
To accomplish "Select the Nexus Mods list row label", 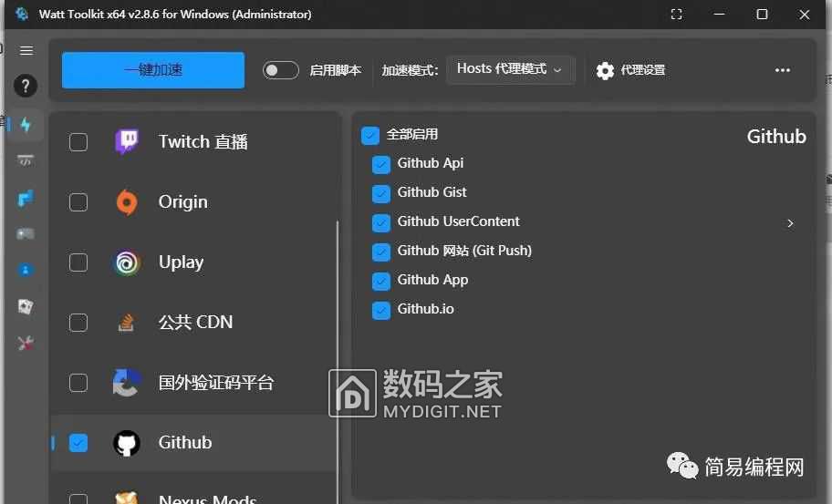I will 207,499.
